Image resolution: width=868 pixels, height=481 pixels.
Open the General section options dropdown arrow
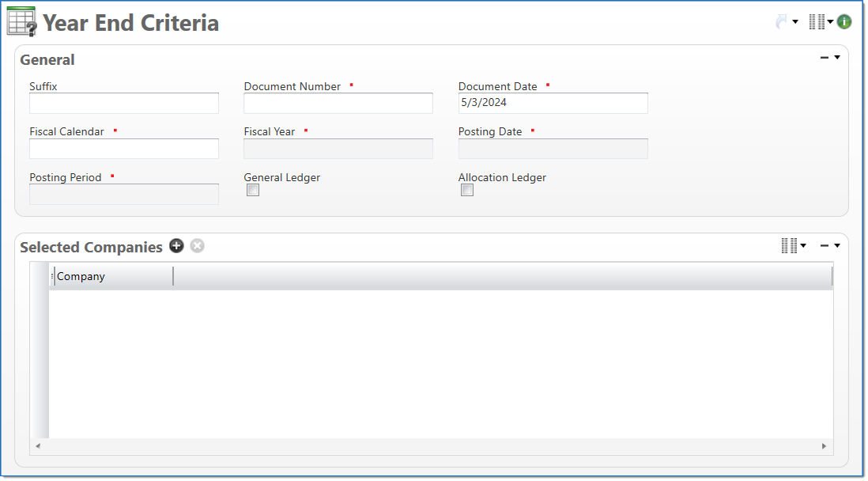point(837,58)
